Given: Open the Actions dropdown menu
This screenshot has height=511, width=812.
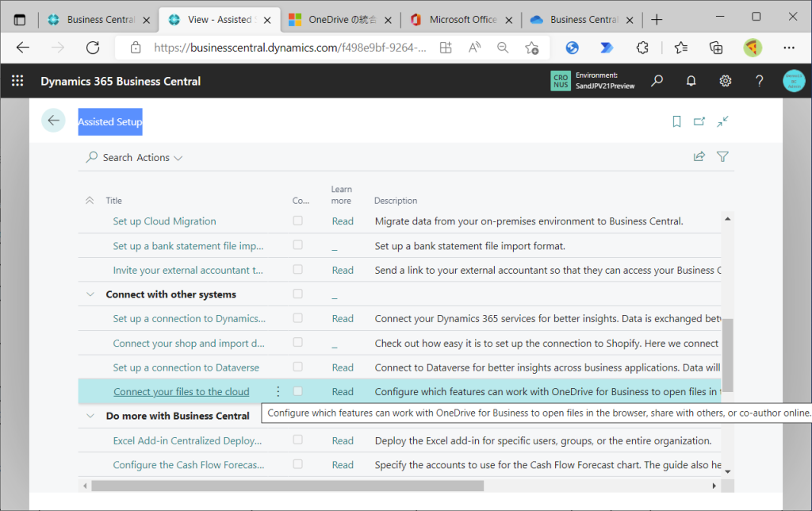Looking at the screenshot, I should (x=159, y=158).
